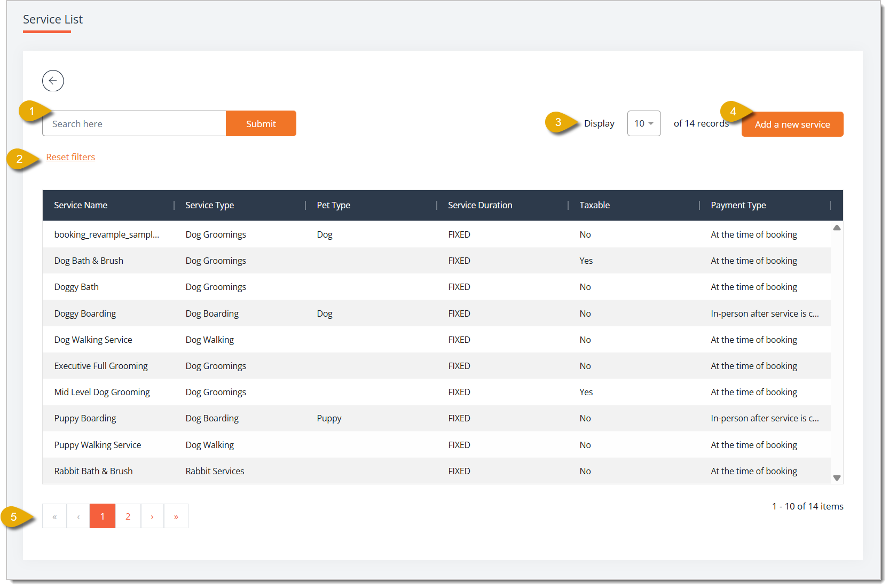Screen dimensions: 889x588
Task: Open the booking_revample_sampl... service row
Action: pos(437,234)
